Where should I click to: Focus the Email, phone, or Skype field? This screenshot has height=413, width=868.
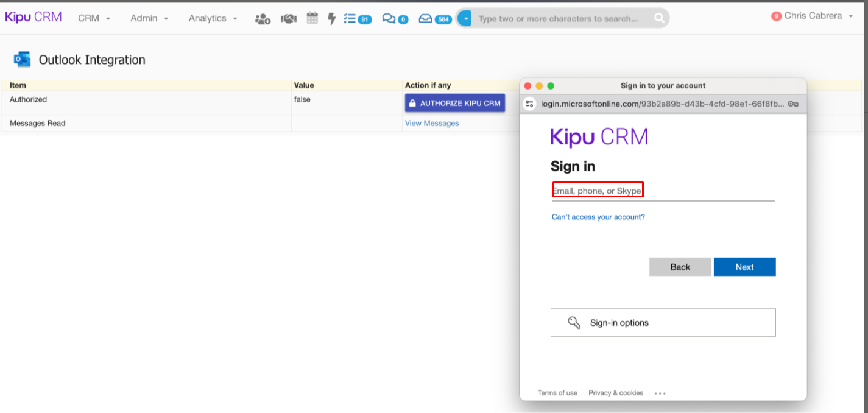(663, 191)
